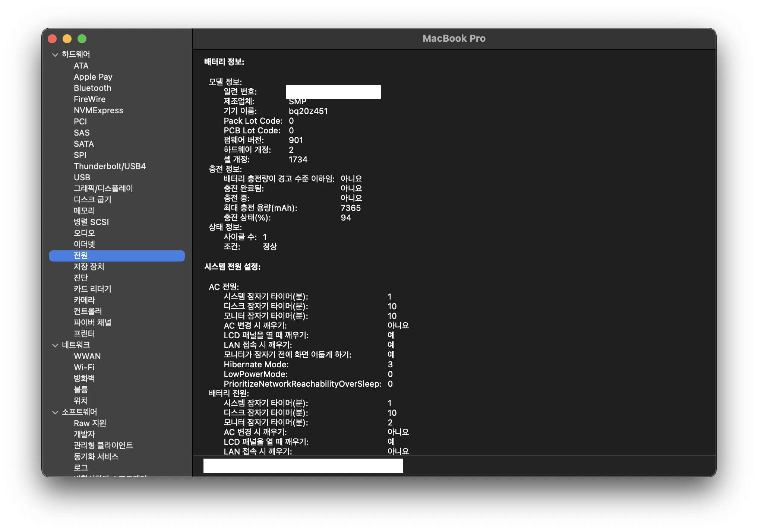Image resolution: width=758 pixels, height=532 pixels.
Task: Select 개발자 under 소프트웨어
Action: point(84,434)
